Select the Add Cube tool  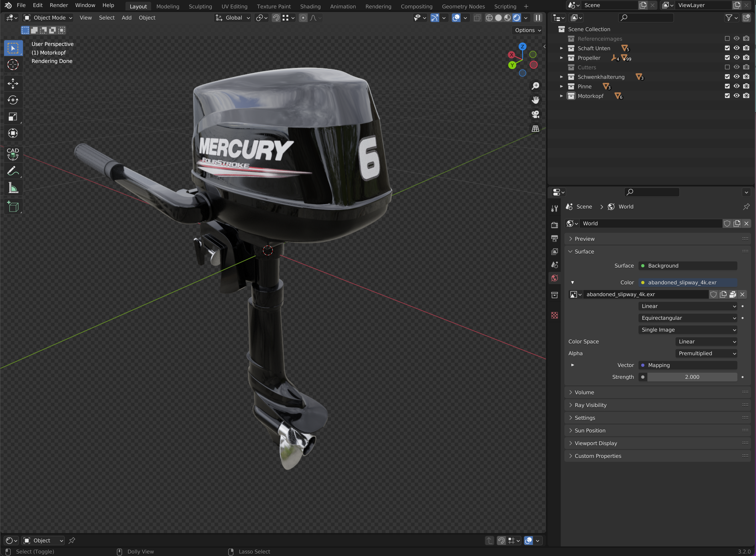pyautogui.click(x=13, y=207)
